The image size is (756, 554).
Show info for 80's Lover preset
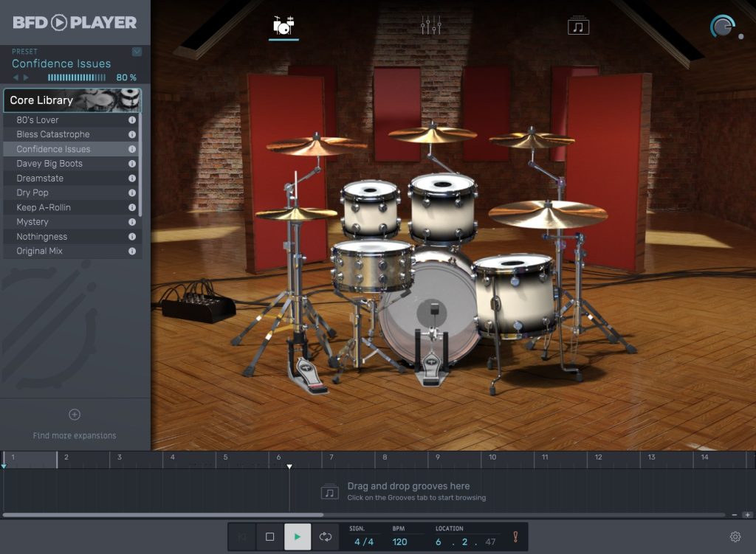pos(131,120)
